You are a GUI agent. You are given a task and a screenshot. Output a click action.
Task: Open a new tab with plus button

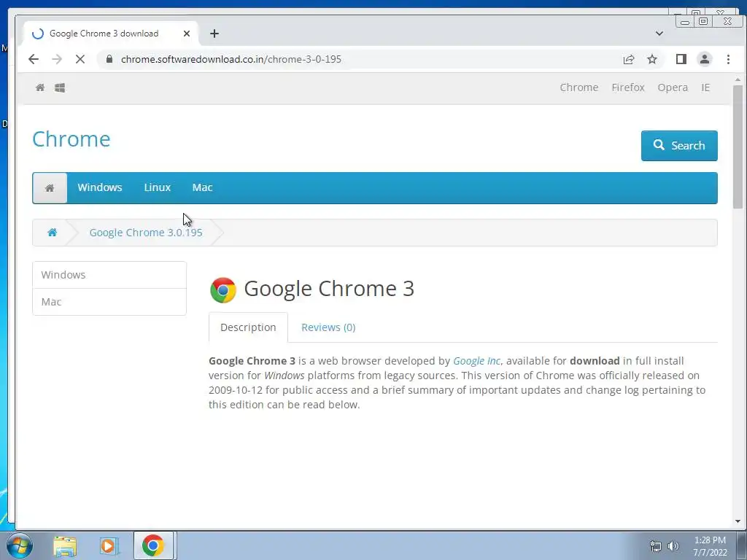point(214,34)
